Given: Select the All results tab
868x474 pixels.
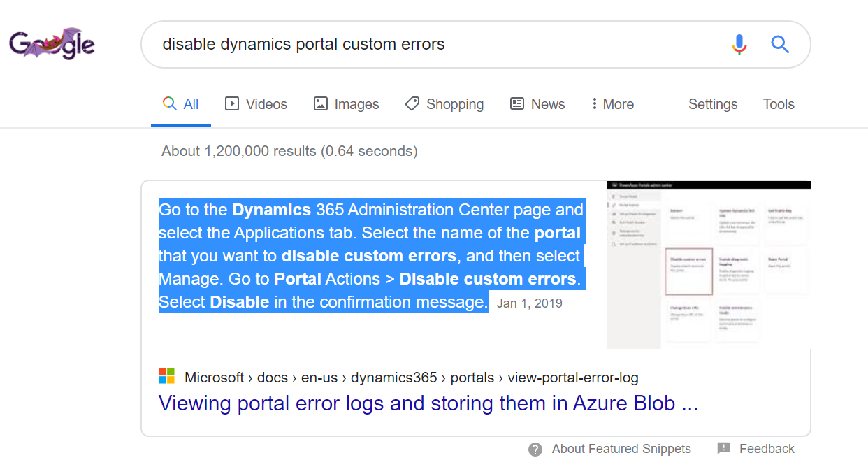Looking at the screenshot, I should click(x=181, y=104).
